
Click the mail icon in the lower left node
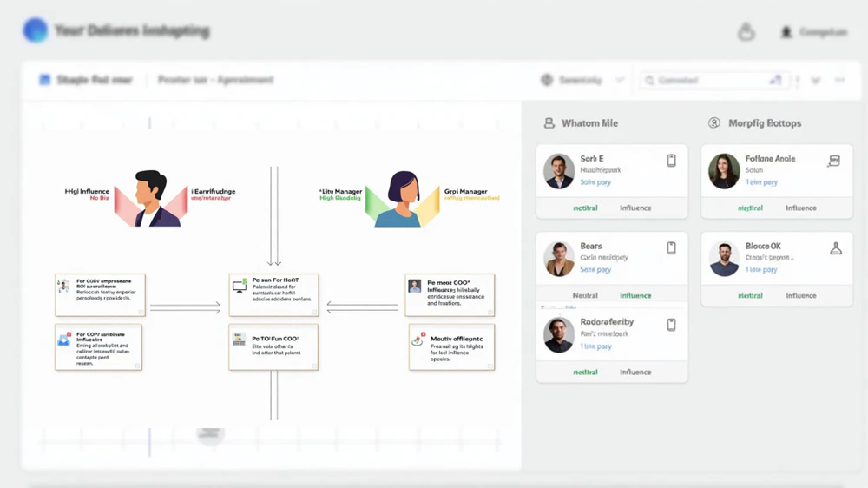64,339
